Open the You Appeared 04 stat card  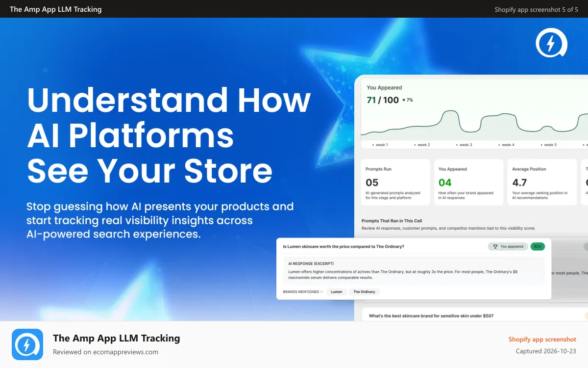click(469, 182)
